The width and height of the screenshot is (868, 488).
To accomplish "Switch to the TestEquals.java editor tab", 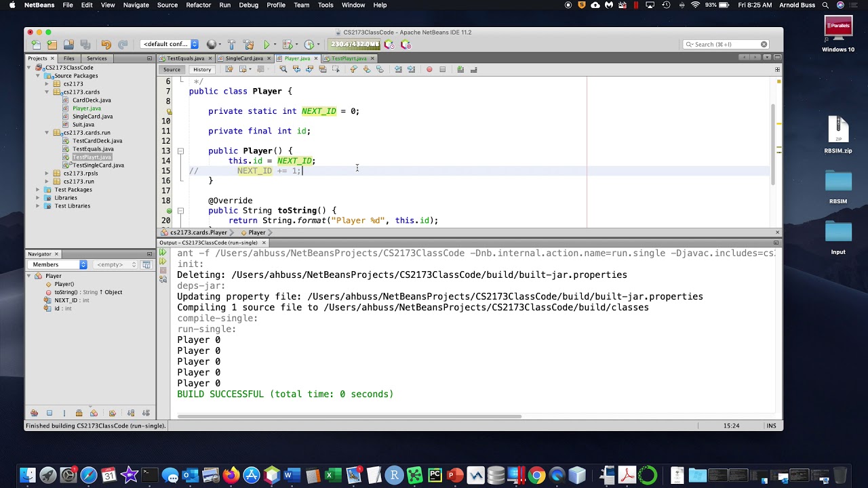I will 186,58.
